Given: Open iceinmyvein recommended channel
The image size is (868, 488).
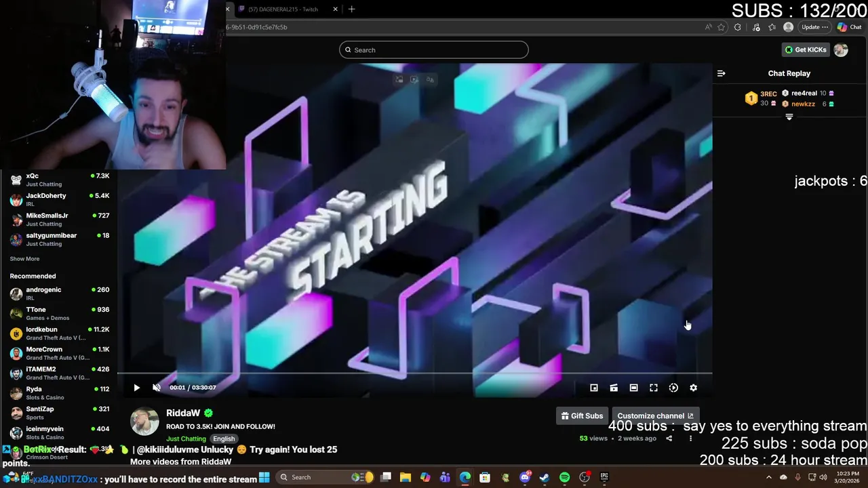Looking at the screenshot, I should 59,432.
